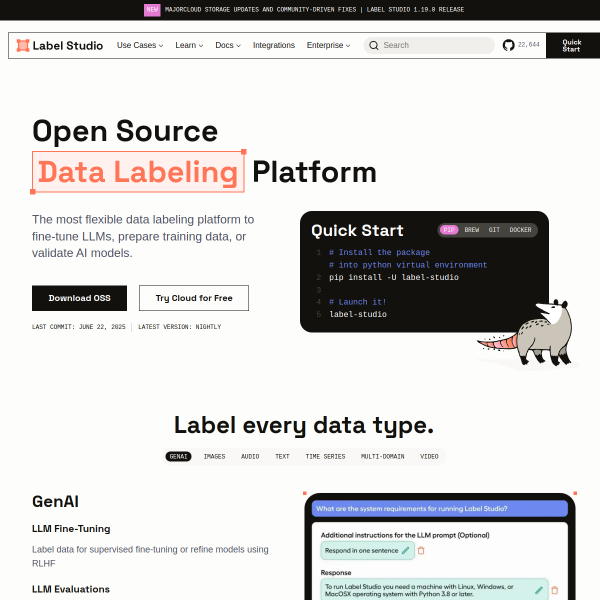Click Try Cloud for Free button
The image size is (600, 600).
pyautogui.click(x=194, y=298)
